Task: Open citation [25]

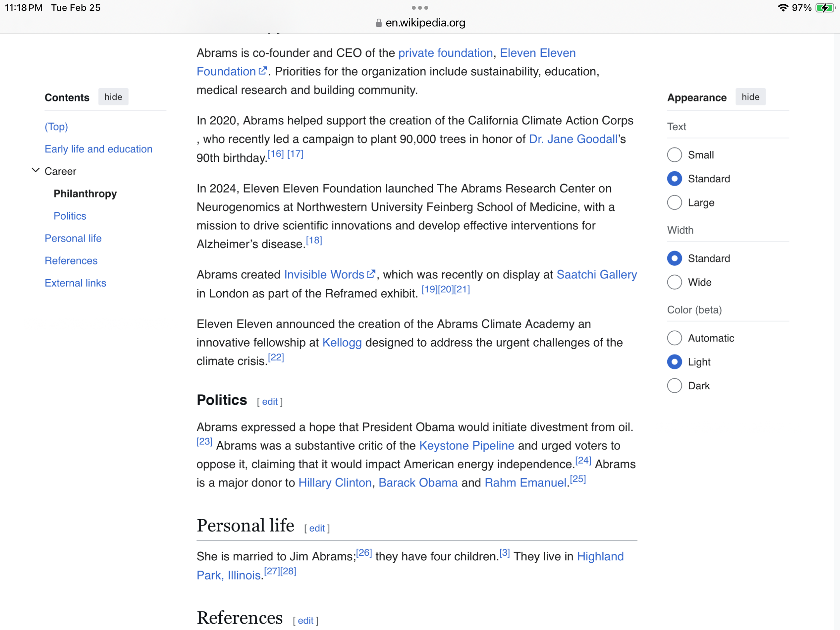Action: [x=578, y=479]
